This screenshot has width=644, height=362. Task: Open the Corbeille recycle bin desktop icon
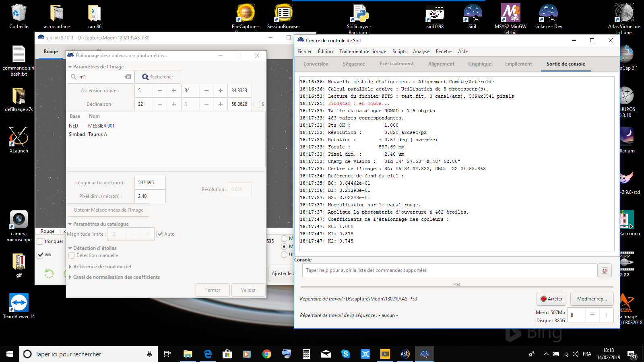(19, 16)
